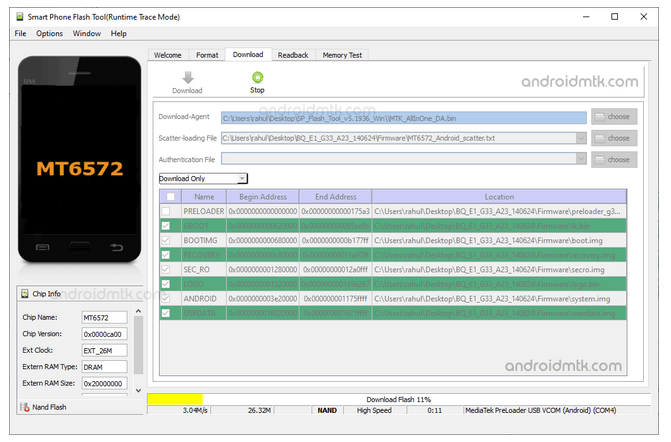Uncheck the BOOTIMG row checkbox
This screenshot has height=442, width=671.
166,240
